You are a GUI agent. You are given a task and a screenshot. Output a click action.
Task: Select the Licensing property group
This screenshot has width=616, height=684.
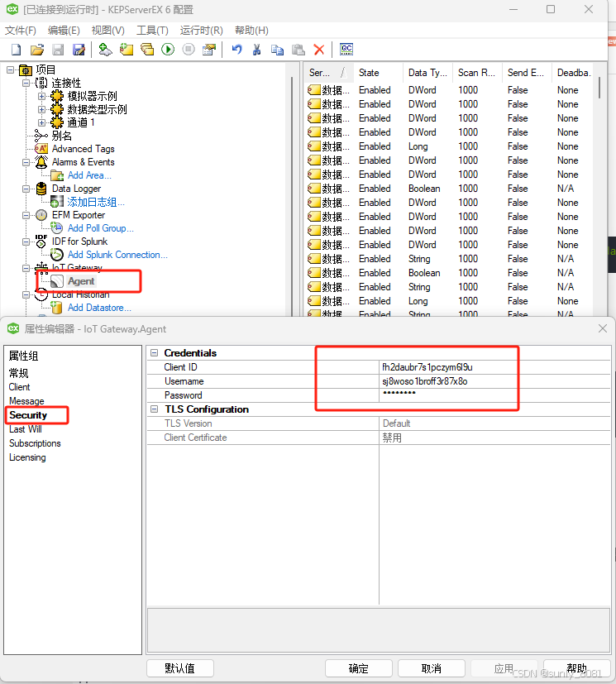[27, 457]
